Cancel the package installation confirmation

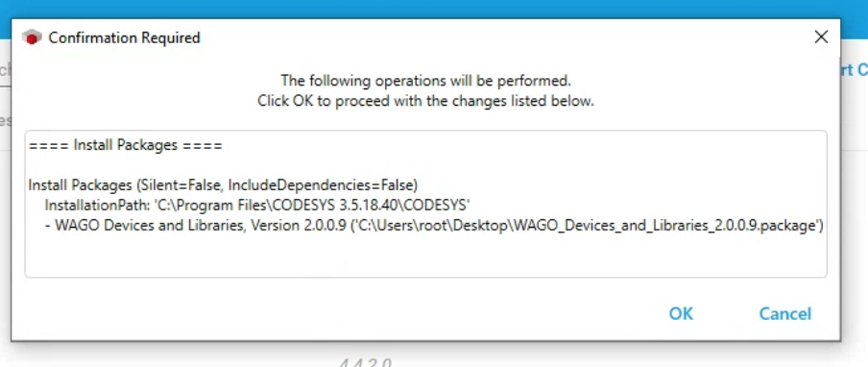(785, 313)
